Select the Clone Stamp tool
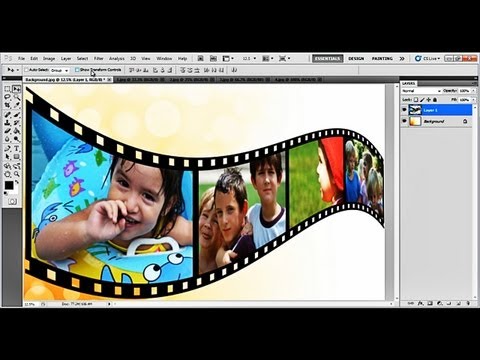 coord(7,123)
